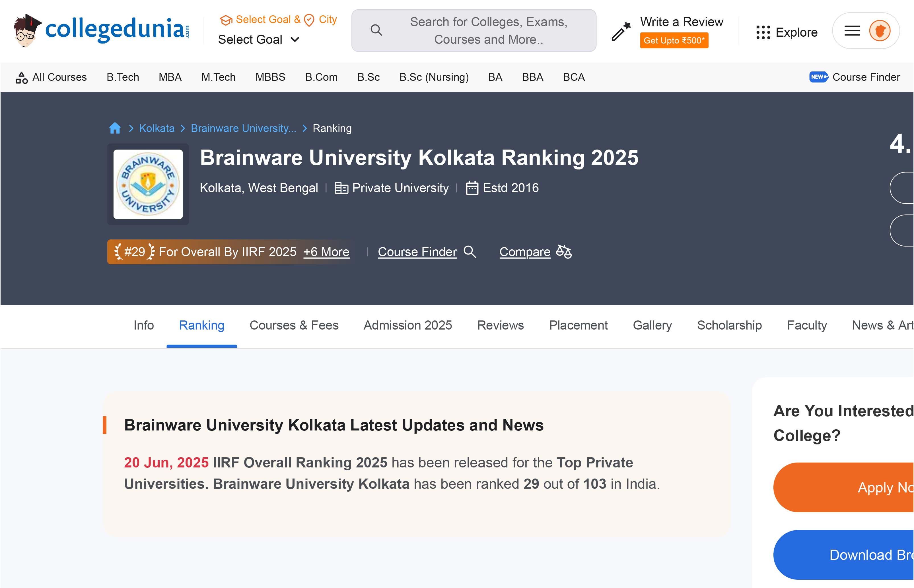The height and width of the screenshot is (588, 914).
Task: Open the hamburger menu icon
Action: (x=852, y=30)
